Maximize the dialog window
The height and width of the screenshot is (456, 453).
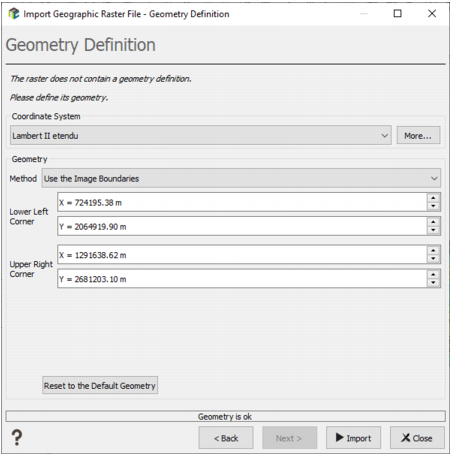tap(397, 14)
